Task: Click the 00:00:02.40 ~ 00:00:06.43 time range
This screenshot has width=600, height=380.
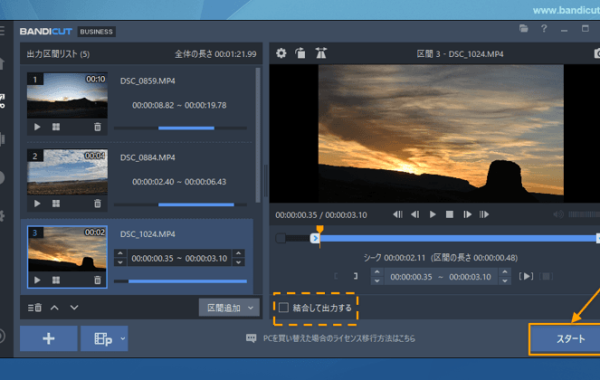Action: (x=179, y=182)
